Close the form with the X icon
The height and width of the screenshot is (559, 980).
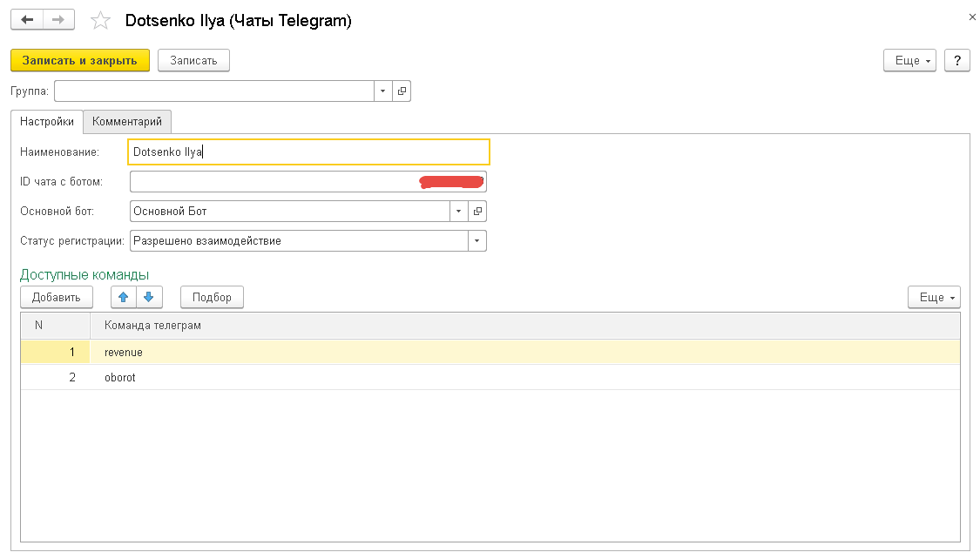[x=972, y=17]
